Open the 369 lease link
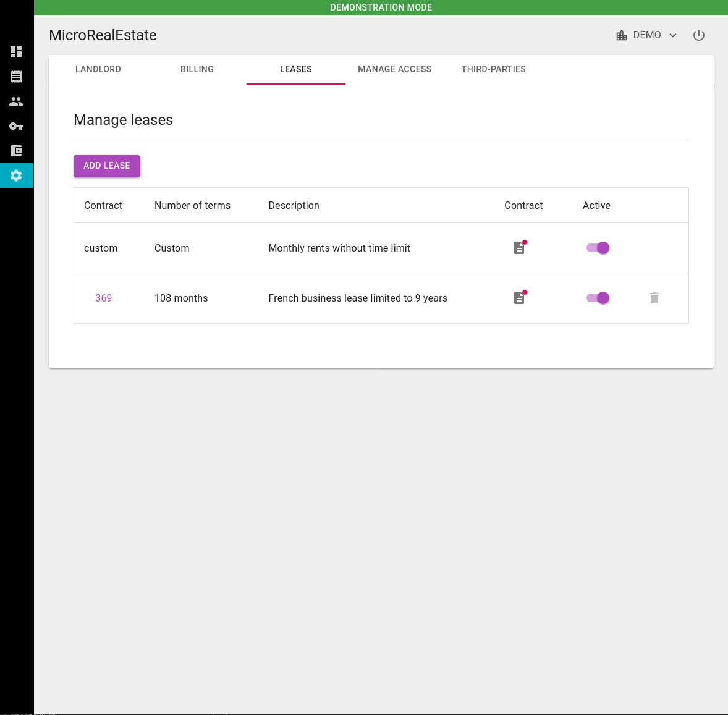 pos(104,298)
